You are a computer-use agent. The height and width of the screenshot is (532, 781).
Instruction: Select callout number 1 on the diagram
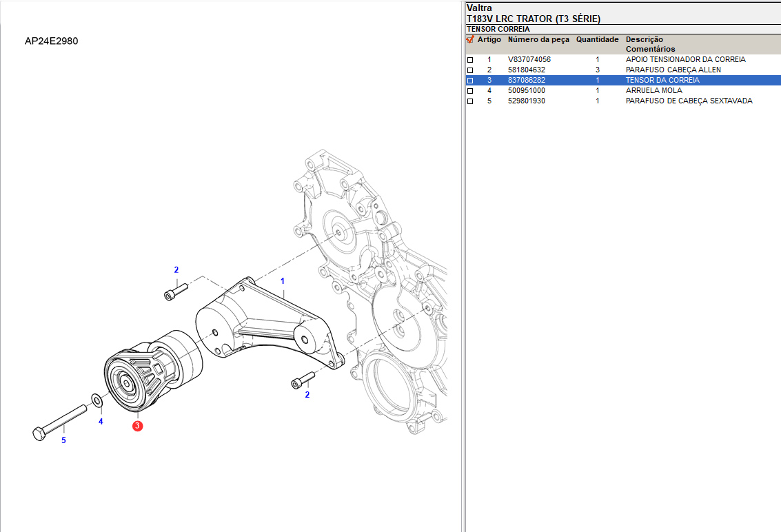[282, 281]
